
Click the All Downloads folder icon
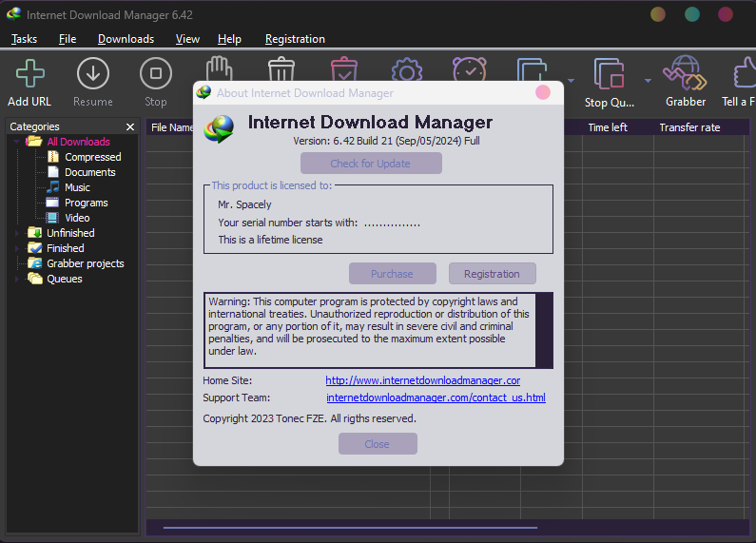pyautogui.click(x=33, y=142)
